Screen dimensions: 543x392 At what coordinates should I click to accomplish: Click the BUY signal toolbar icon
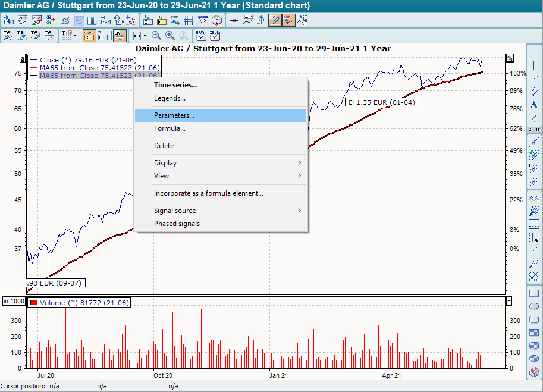(x=201, y=36)
